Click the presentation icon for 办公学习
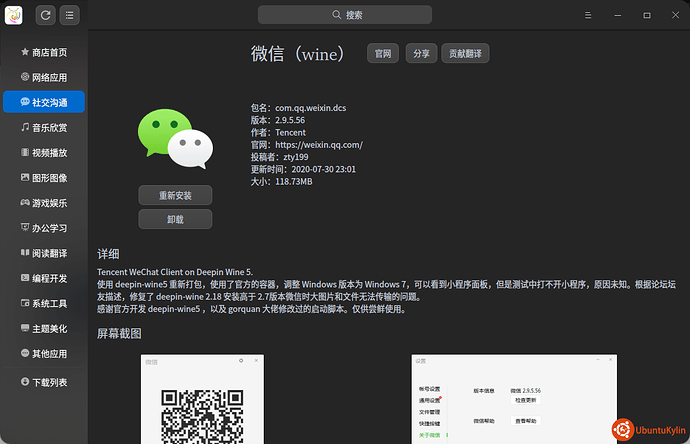Screen dimensions: 690x444 tap(25, 228)
